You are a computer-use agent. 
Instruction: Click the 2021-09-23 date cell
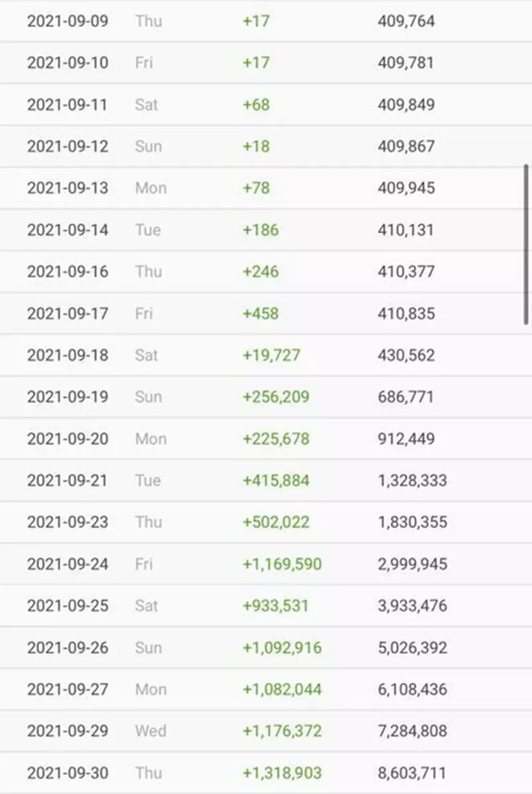(x=67, y=522)
